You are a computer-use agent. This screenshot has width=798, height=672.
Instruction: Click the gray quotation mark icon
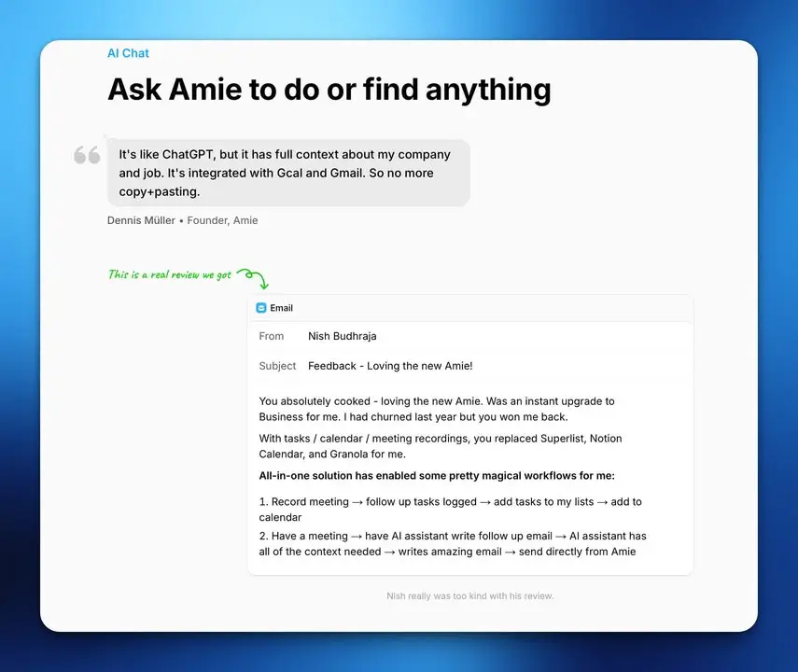point(87,155)
